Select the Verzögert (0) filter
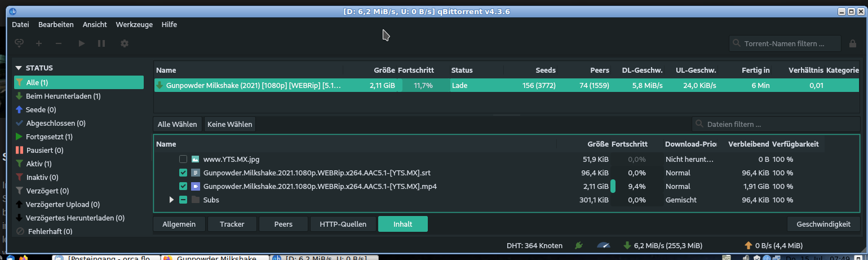Screen dimensions: 868x260 click(x=79, y=191)
